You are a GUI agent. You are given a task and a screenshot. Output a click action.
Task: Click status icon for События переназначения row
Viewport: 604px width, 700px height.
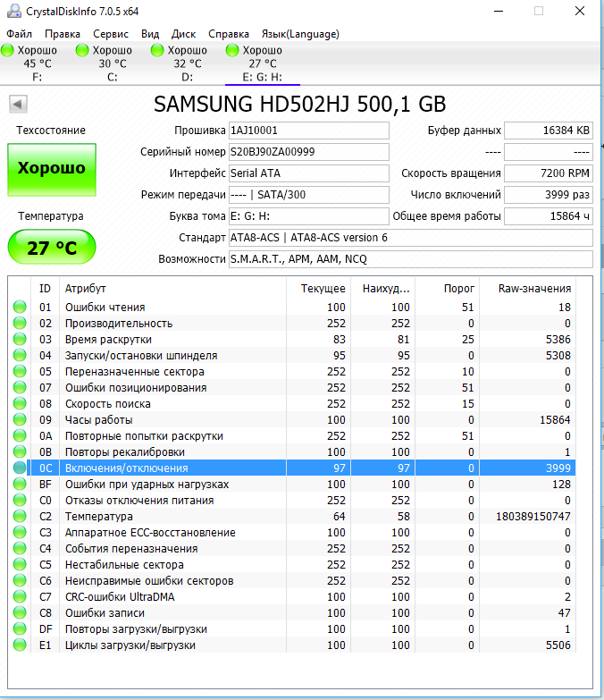[20, 548]
